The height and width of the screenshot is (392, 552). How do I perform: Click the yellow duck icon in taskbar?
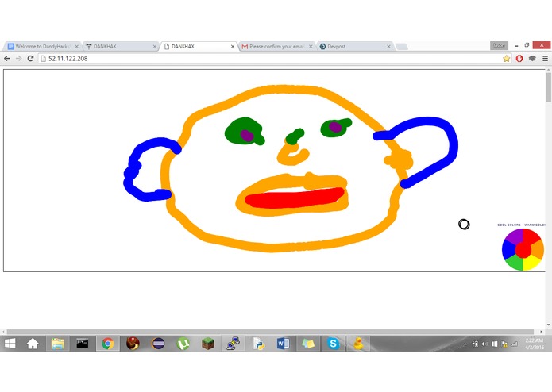(358, 344)
